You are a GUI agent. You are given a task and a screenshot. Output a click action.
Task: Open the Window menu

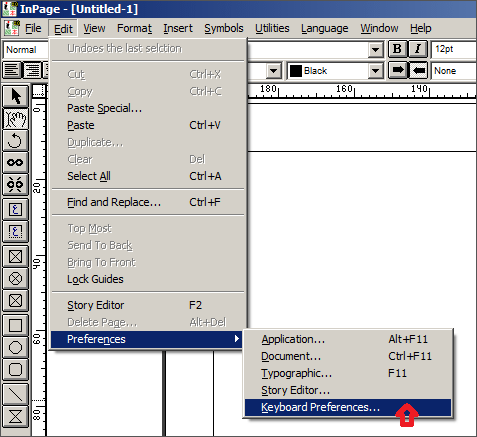click(x=379, y=28)
